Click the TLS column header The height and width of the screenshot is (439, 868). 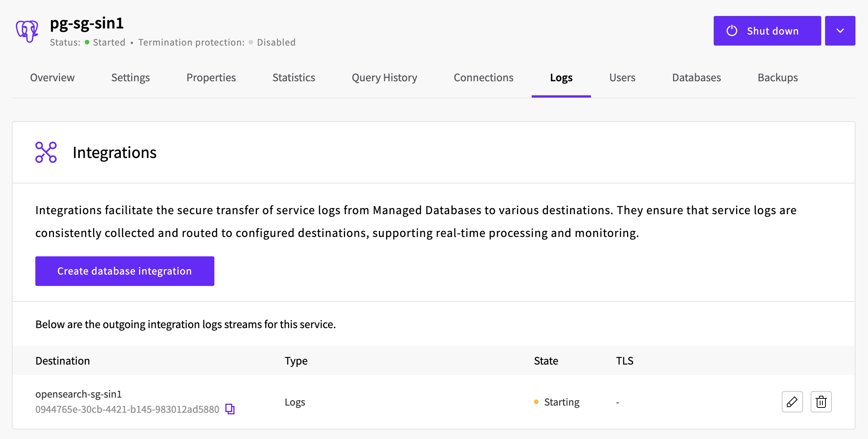[x=624, y=361]
